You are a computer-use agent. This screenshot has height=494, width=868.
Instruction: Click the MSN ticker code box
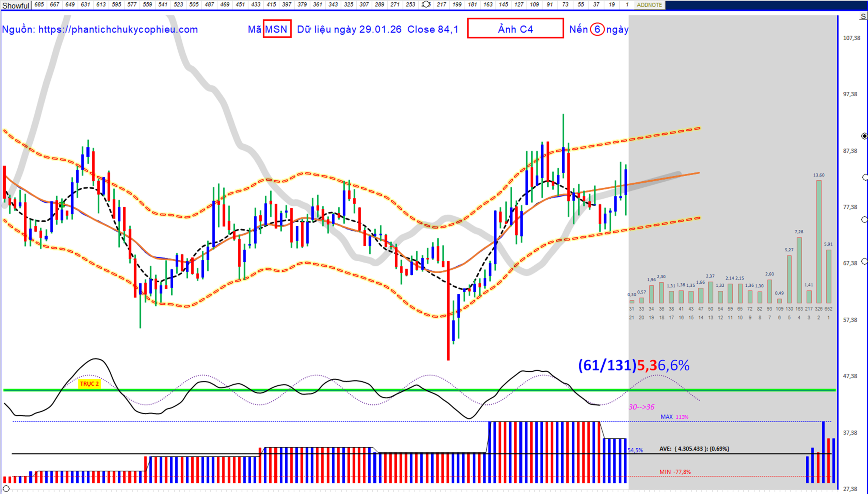(277, 29)
